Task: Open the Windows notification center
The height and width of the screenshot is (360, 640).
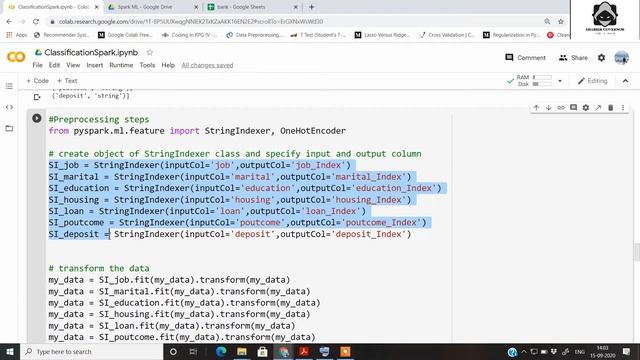Action: tap(627, 351)
